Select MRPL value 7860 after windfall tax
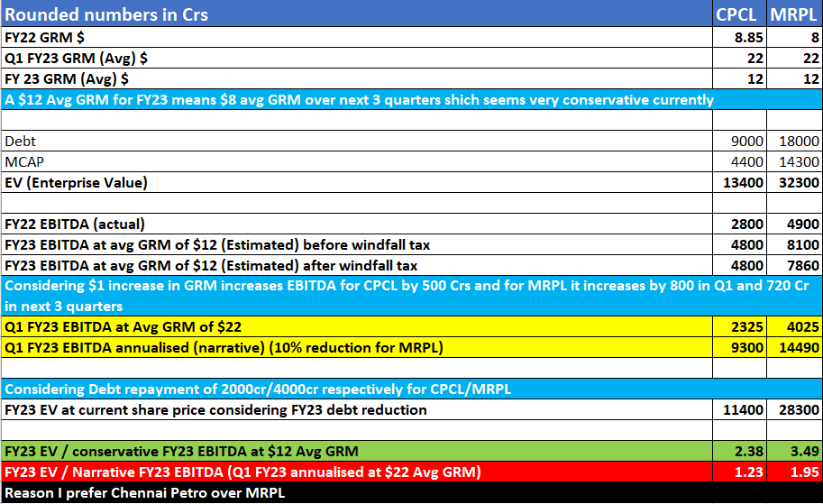Screen dimensions: 823x504 click(x=794, y=265)
